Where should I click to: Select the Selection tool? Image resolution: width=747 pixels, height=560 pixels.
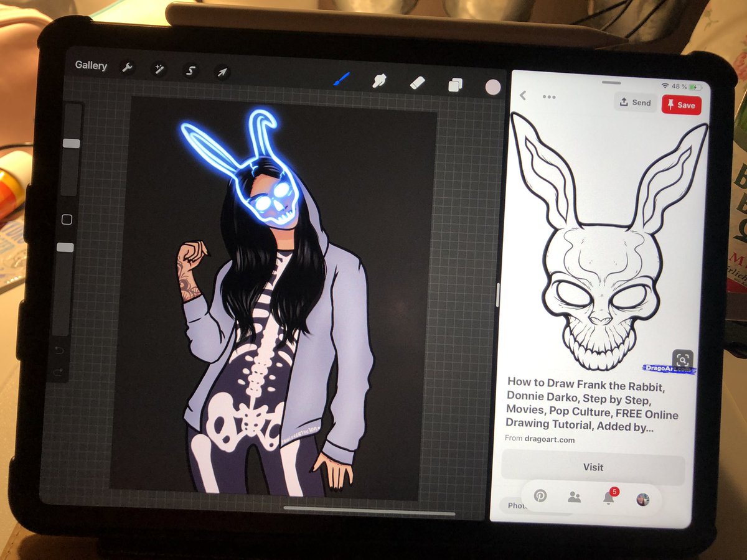(190, 70)
